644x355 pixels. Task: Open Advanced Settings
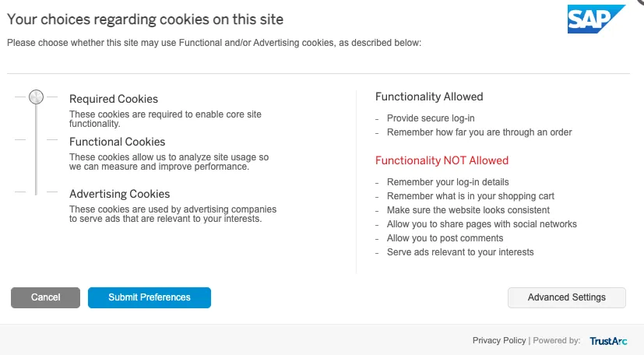click(x=566, y=297)
